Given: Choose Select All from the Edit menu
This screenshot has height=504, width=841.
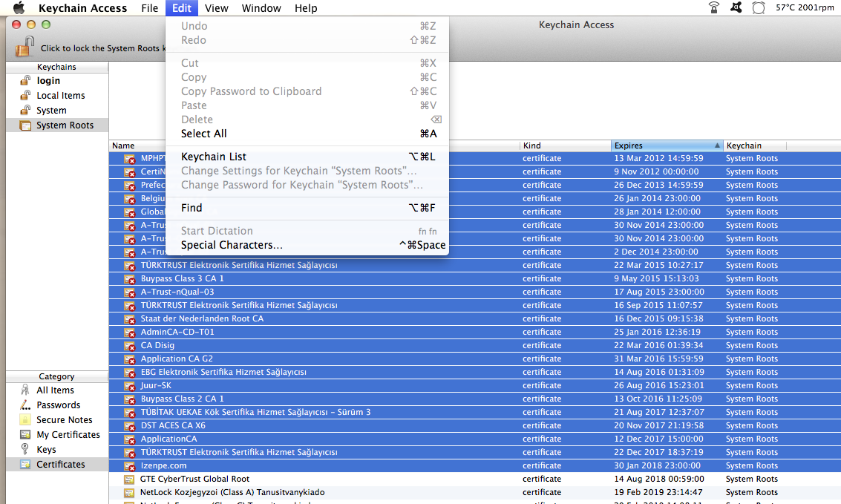Looking at the screenshot, I should [307, 134].
